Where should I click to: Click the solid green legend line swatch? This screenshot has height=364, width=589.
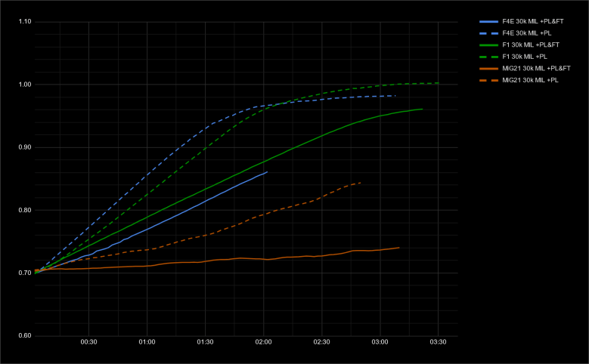point(488,45)
